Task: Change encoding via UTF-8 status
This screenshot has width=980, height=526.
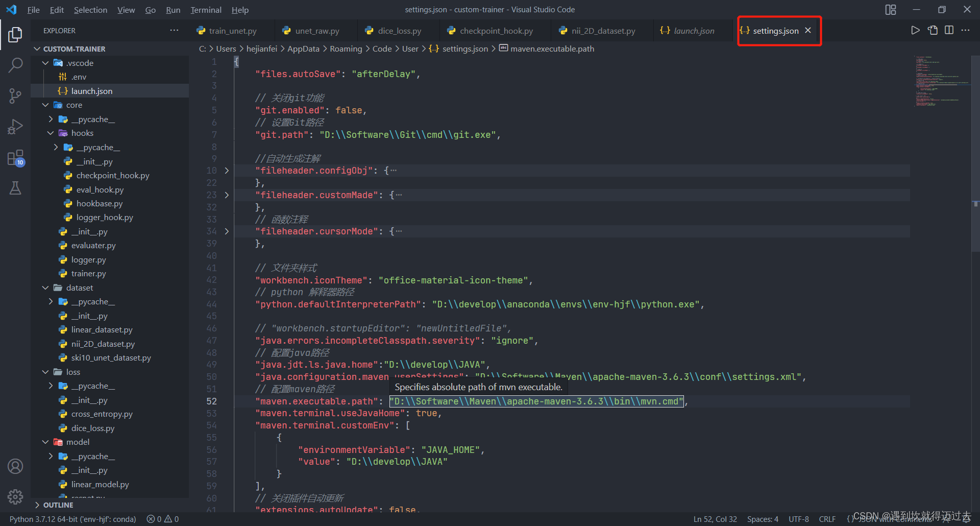Action: click(798, 519)
